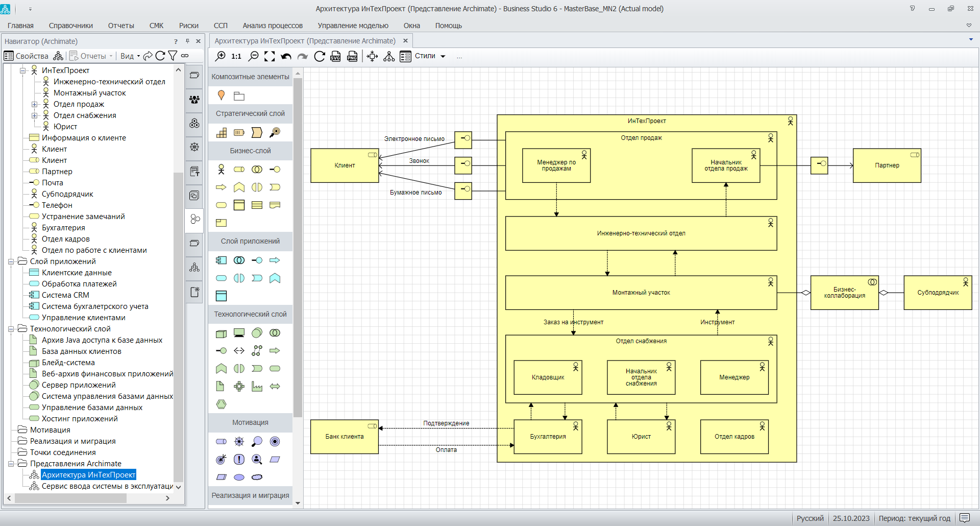This screenshot has width=980, height=526.
Task: Click the palette vertical scrollbar
Action: 298,245
